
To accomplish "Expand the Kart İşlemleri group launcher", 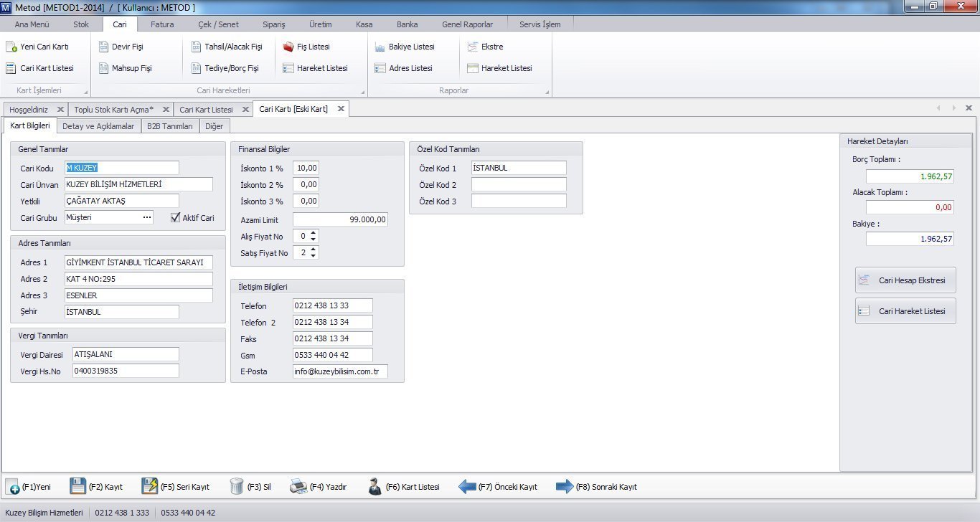I will tap(85, 92).
